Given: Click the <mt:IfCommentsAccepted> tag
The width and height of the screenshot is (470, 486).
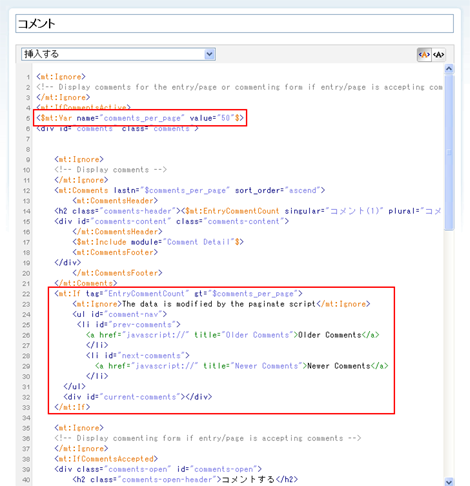Looking at the screenshot, I should click(x=106, y=459).
